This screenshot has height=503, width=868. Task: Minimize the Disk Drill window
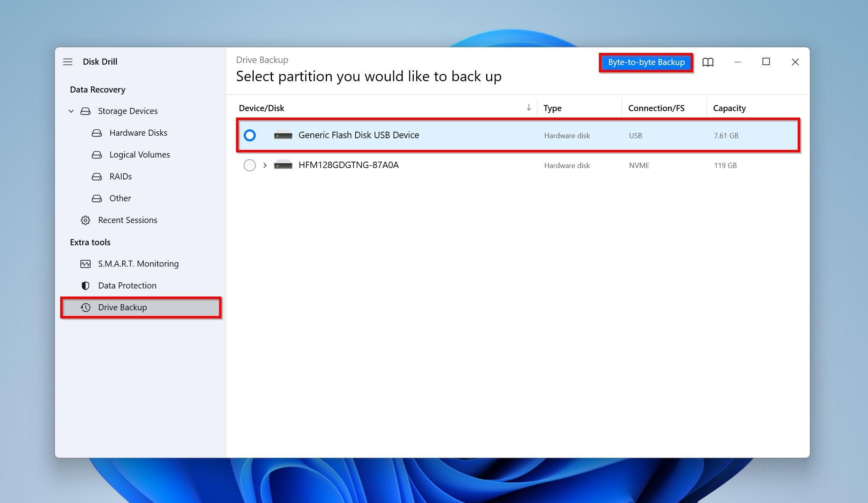click(x=737, y=62)
